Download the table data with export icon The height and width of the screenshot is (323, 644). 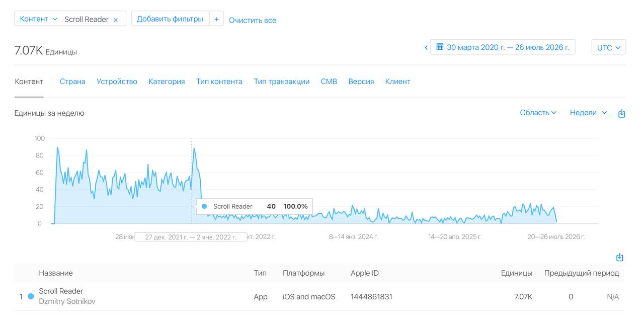click(x=620, y=257)
